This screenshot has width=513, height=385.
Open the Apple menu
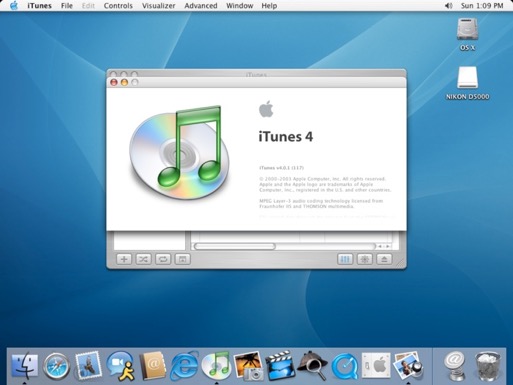[14, 6]
